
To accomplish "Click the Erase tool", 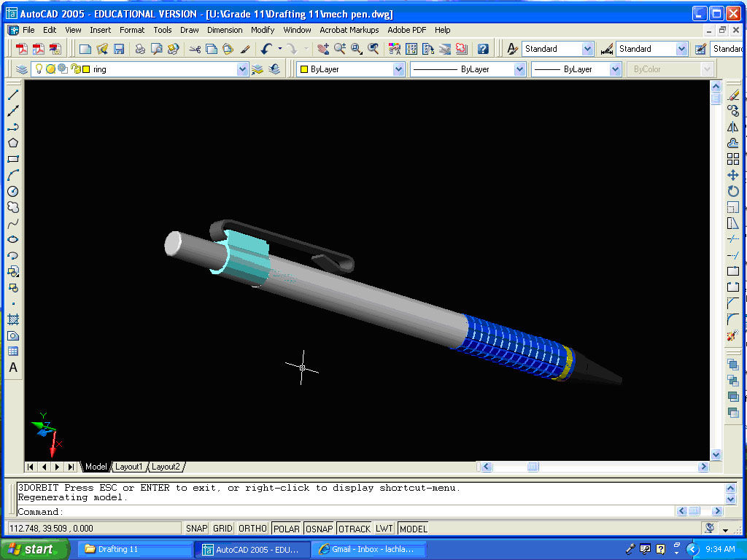I will (733, 95).
